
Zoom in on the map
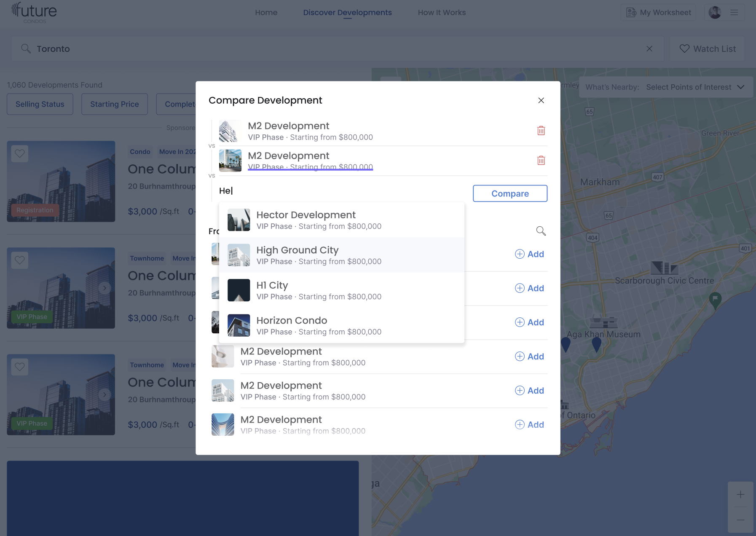(x=740, y=494)
